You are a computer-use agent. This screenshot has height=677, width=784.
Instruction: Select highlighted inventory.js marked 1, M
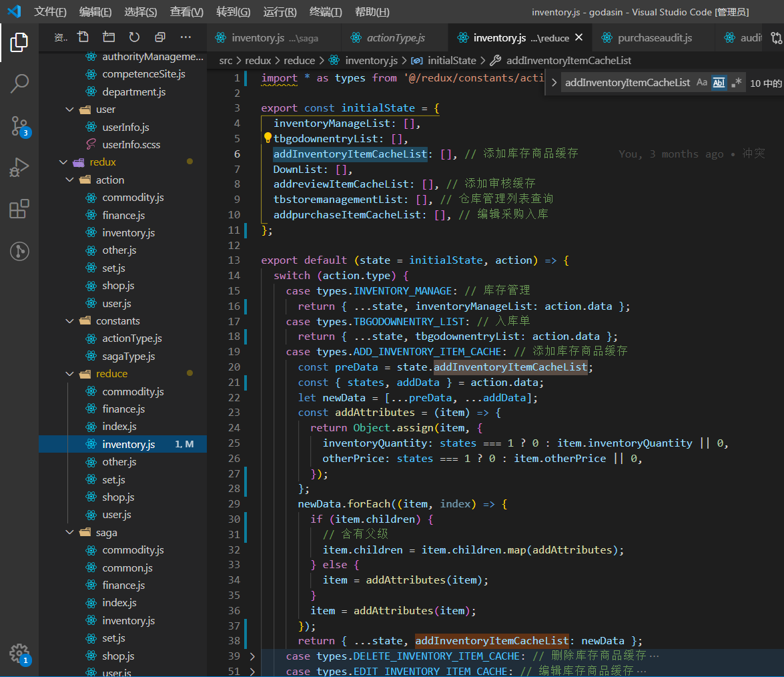click(x=123, y=445)
